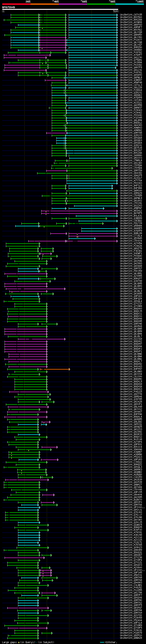Click the UniRef100_Q8W428 hit name
Screen dimensions: 146x644
(131, 638)
